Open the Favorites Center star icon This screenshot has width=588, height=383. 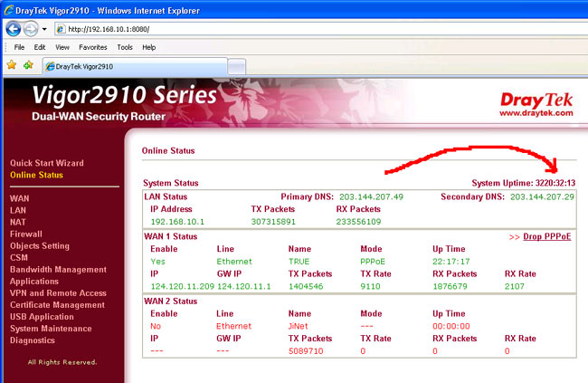12,65
